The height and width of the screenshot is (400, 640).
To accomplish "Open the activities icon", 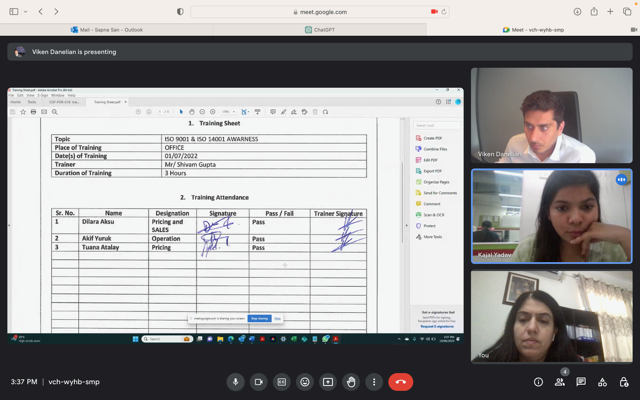I will 602,382.
